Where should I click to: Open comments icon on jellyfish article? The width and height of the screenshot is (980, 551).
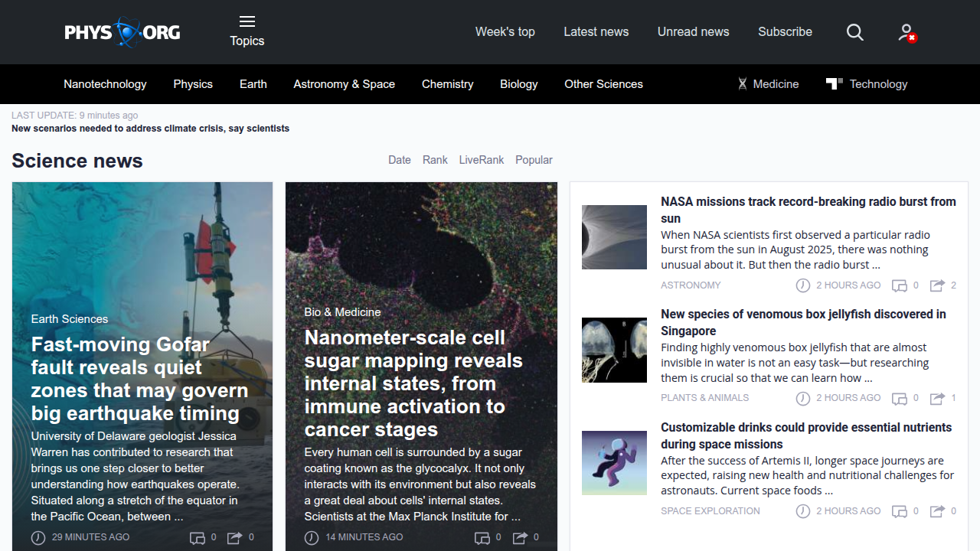[x=900, y=398]
